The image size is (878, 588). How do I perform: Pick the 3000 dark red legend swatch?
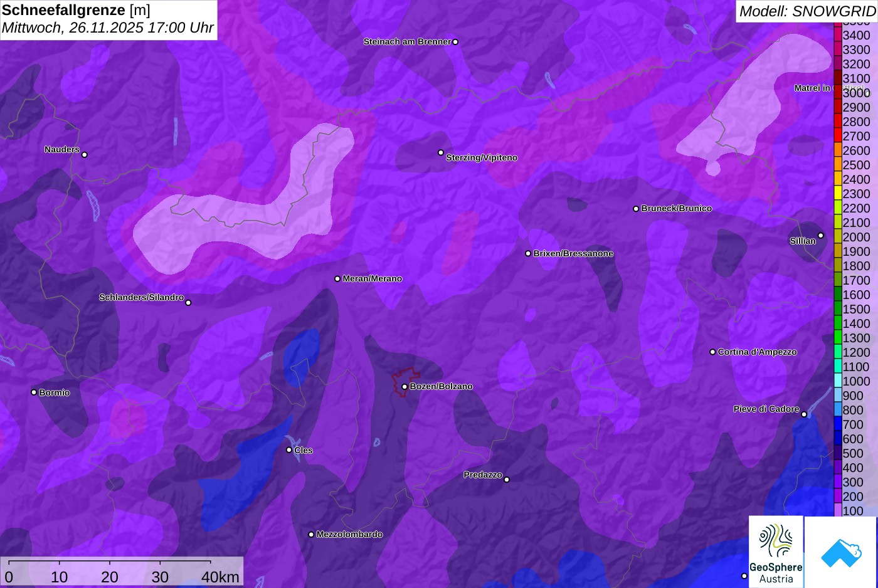(x=837, y=93)
